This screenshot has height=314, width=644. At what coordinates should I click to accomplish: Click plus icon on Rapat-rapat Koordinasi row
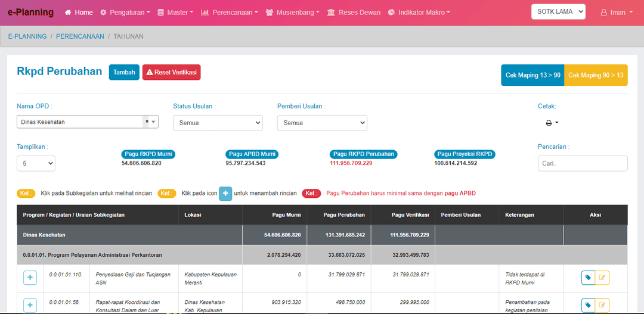(30, 305)
